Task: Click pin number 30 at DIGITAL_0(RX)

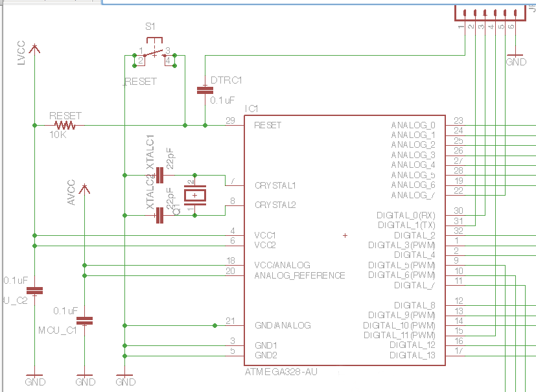Action: [x=459, y=211]
